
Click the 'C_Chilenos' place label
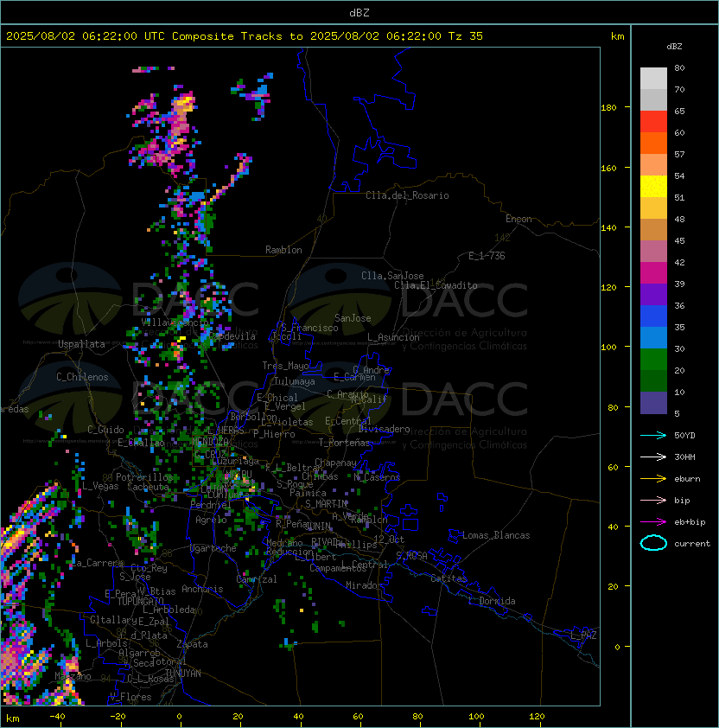click(82, 377)
